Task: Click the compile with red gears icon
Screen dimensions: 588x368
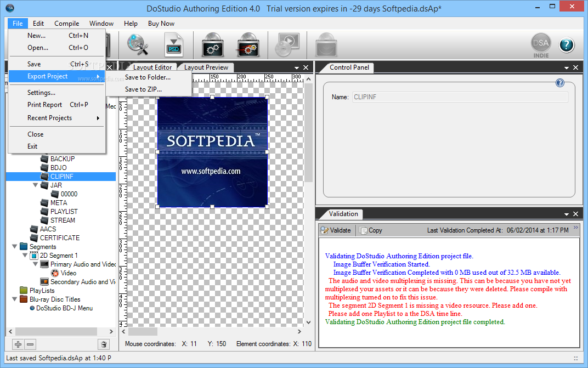Action: [x=248, y=44]
